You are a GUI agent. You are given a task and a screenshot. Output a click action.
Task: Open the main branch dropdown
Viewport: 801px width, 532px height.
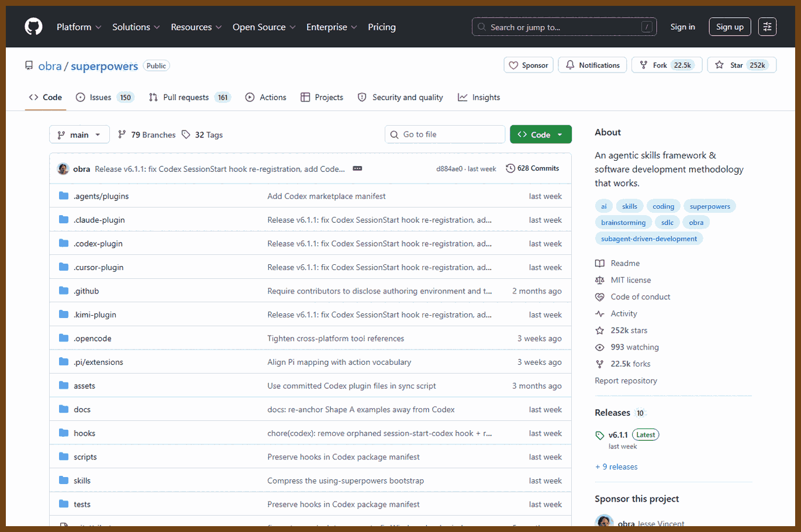point(80,134)
